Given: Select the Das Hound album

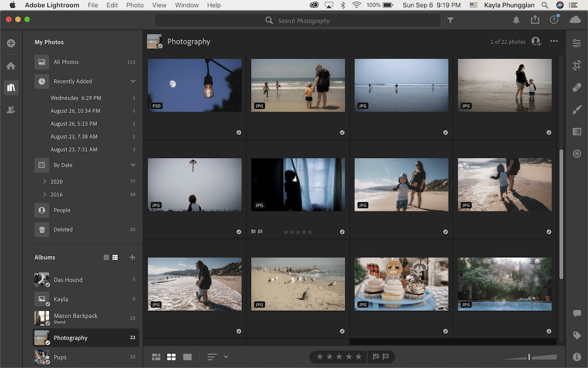Looking at the screenshot, I should point(68,280).
